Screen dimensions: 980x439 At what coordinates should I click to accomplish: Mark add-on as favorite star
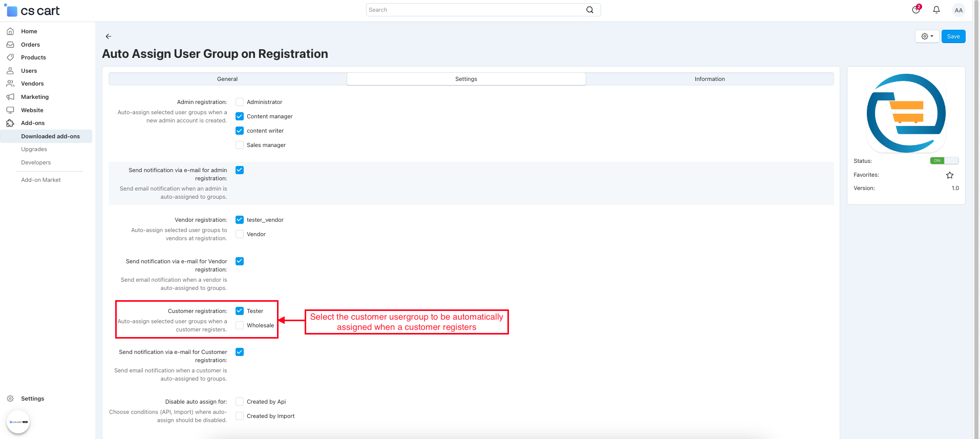(950, 175)
